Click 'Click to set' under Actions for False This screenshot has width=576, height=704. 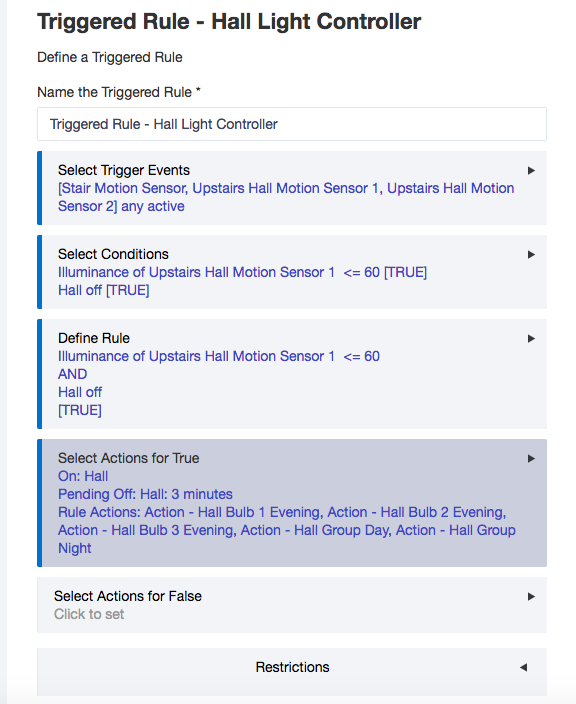click(x=89, y=614)
